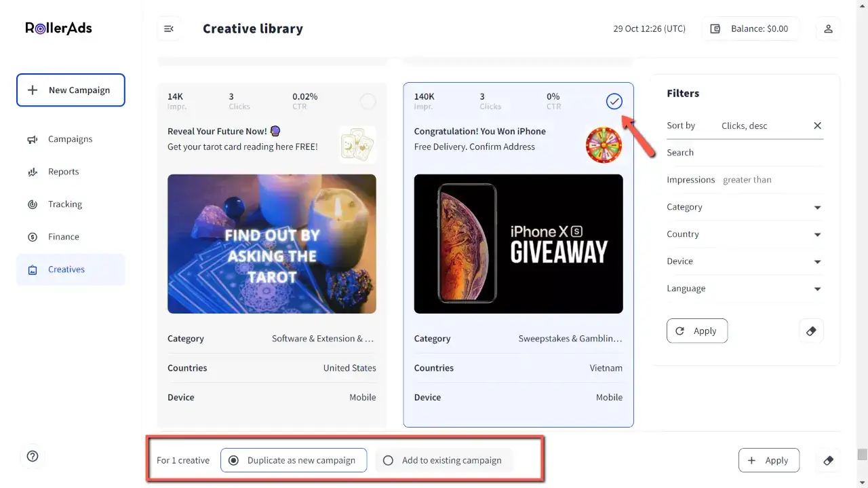Select Add to existing campaign option

[443, 460]
